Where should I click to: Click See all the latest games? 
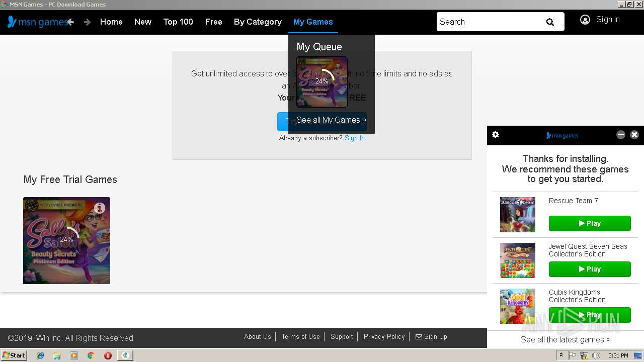tap(566, 340)
